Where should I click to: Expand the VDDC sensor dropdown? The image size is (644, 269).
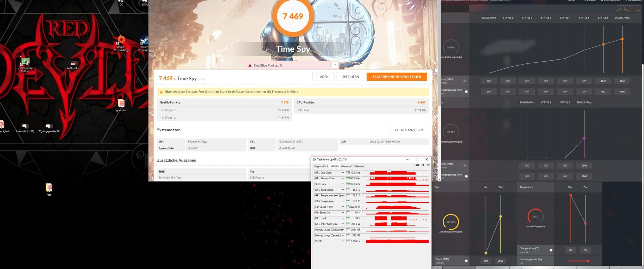343,241
